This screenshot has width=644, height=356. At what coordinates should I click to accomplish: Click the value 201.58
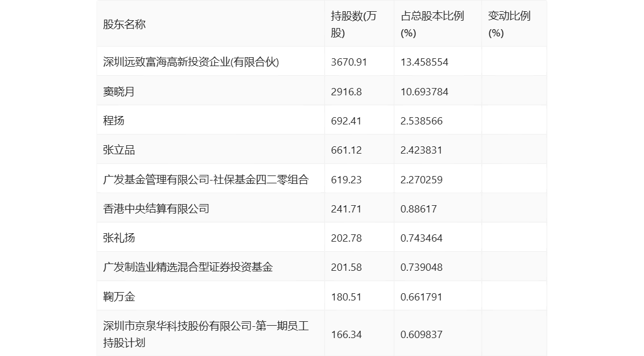click(x=346, y=267)
